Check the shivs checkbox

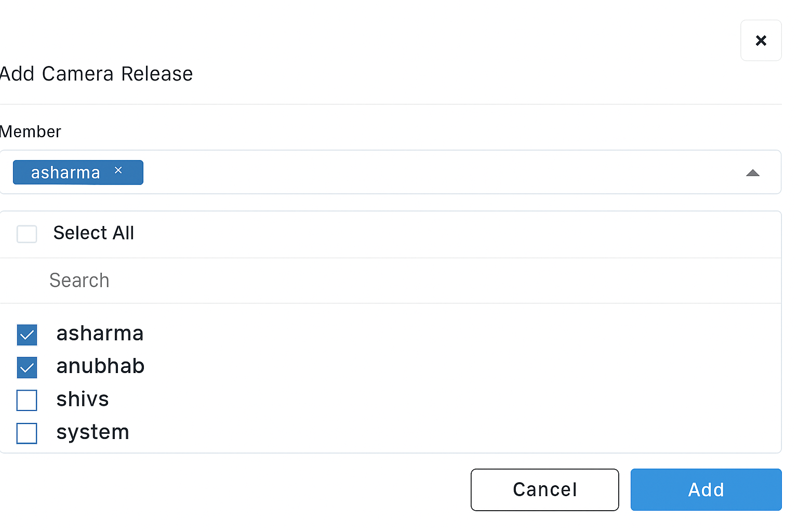pos(27,401)
